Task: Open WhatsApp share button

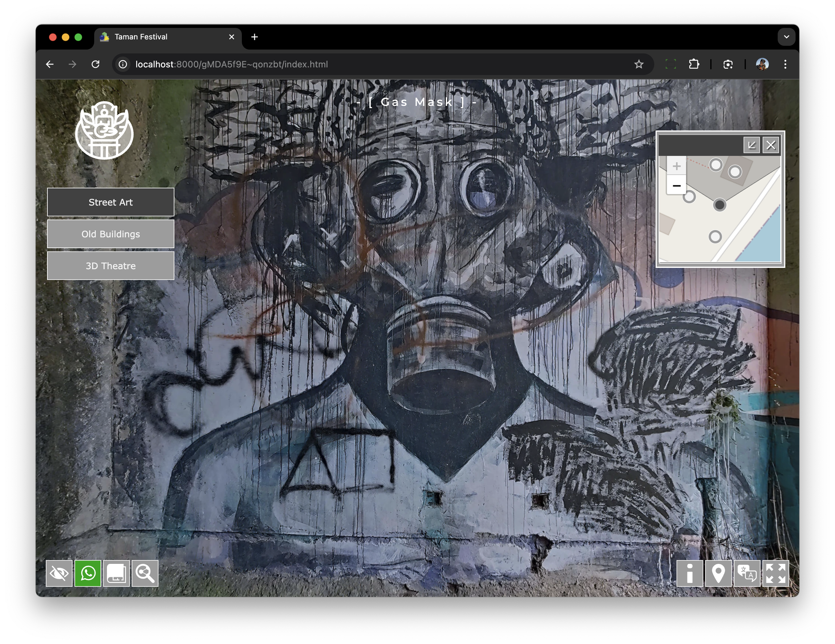Action: 88,573
